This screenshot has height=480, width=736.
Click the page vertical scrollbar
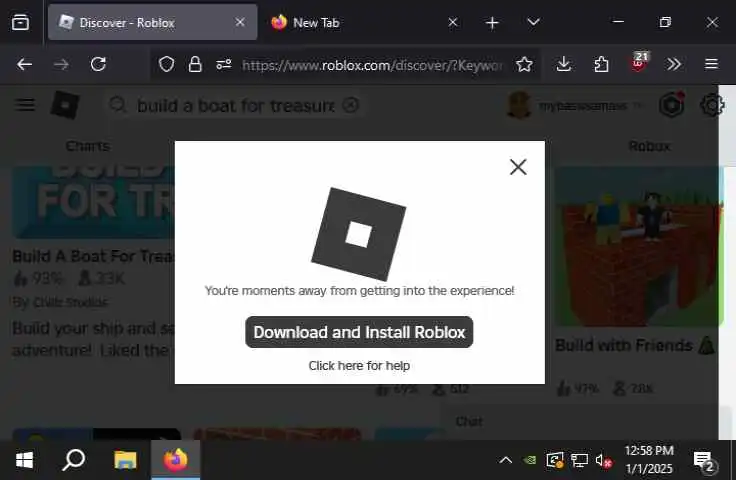coord(727,263)
